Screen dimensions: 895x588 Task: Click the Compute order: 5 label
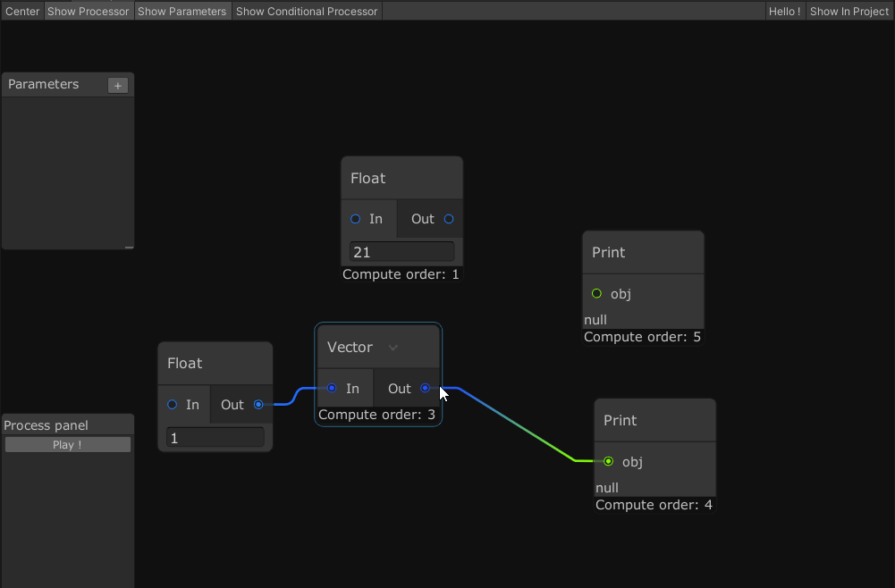point(642,337)
